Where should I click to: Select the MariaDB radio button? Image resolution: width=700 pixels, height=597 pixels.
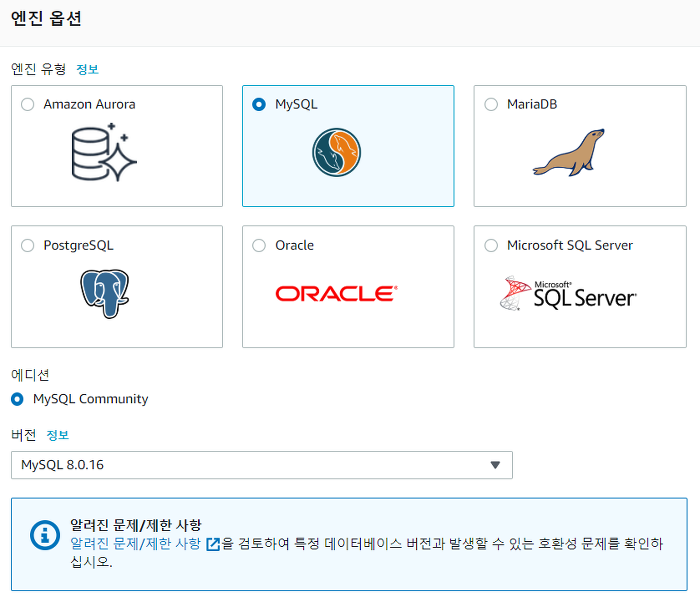coord(491,104)
